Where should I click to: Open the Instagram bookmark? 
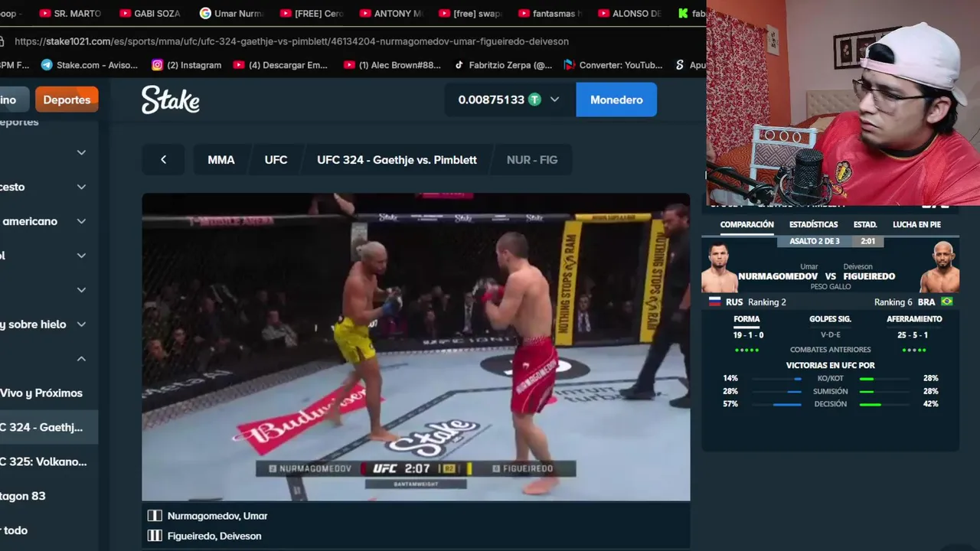pos(187,65)
